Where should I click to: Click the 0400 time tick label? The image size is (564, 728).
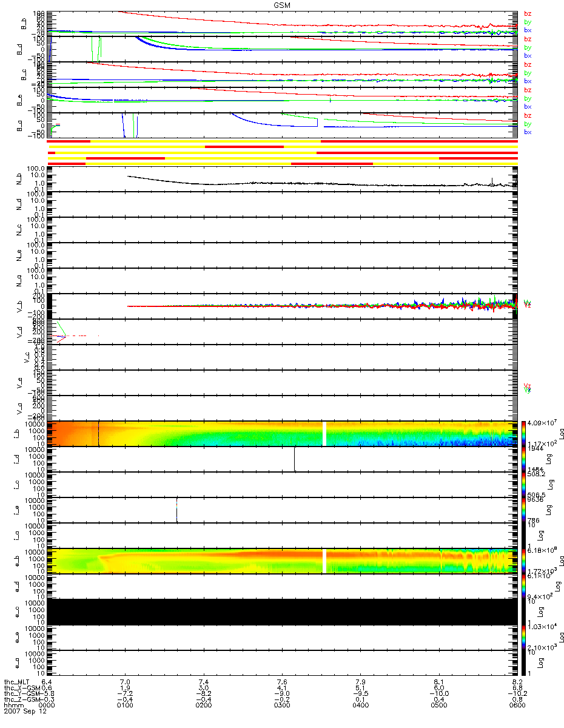point(360,705)
